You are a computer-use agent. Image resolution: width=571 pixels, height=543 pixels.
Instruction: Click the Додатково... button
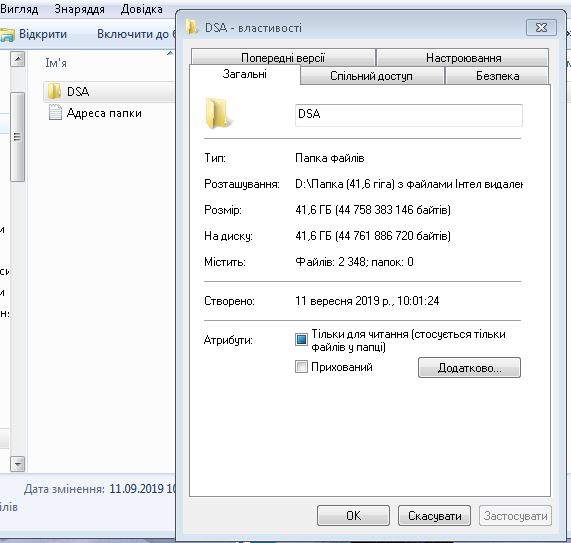point(469,367)
